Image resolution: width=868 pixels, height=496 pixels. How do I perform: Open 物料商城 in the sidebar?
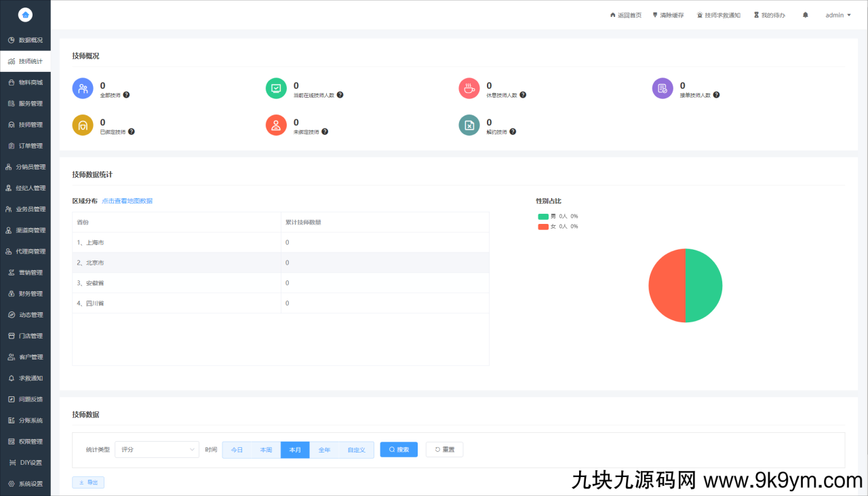[25, 82]
